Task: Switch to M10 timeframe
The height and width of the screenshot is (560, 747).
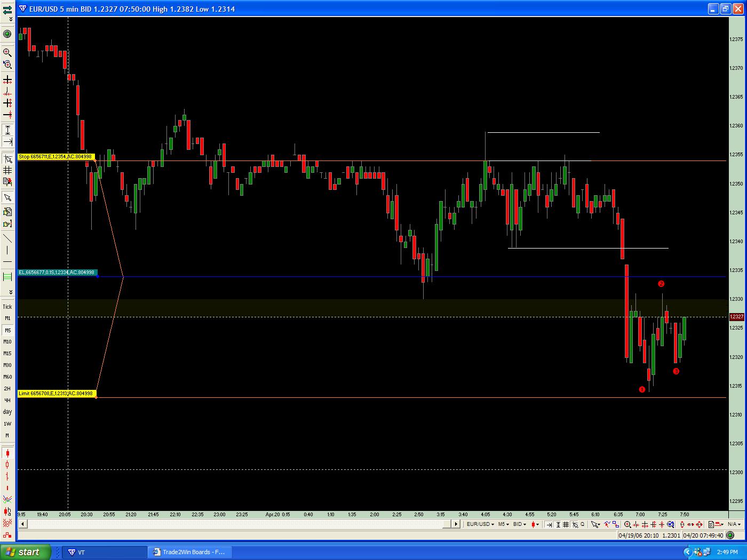Action: click(x=7, y=342)
